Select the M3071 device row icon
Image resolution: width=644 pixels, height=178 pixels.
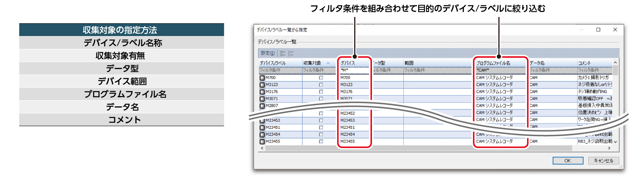coord(262,99)
